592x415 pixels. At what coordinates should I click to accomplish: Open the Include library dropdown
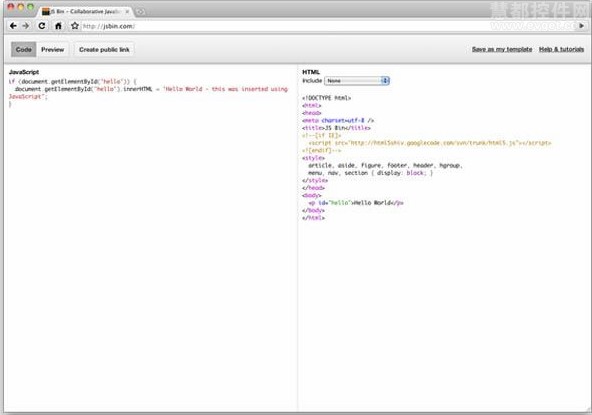[357, 81]
